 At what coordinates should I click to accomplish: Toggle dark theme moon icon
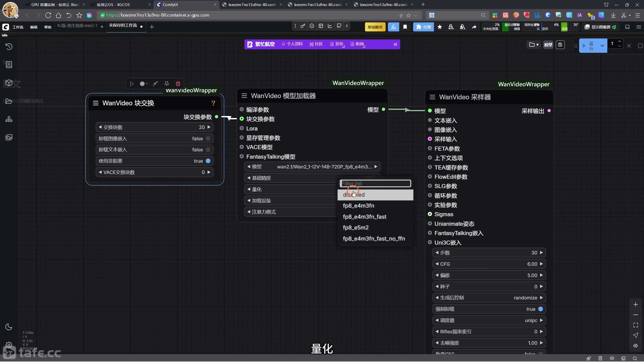tap(9, 327)
